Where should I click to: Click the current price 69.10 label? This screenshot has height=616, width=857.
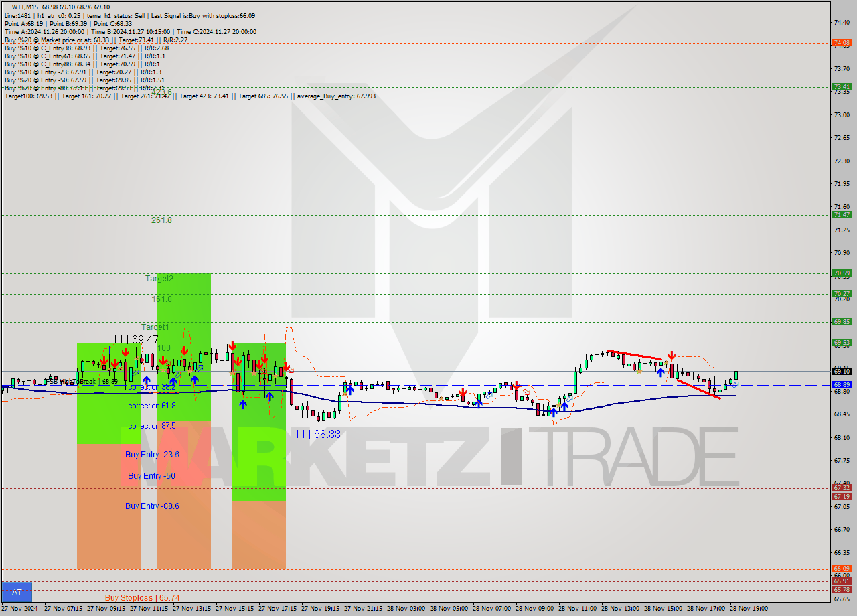coord(842,371)
